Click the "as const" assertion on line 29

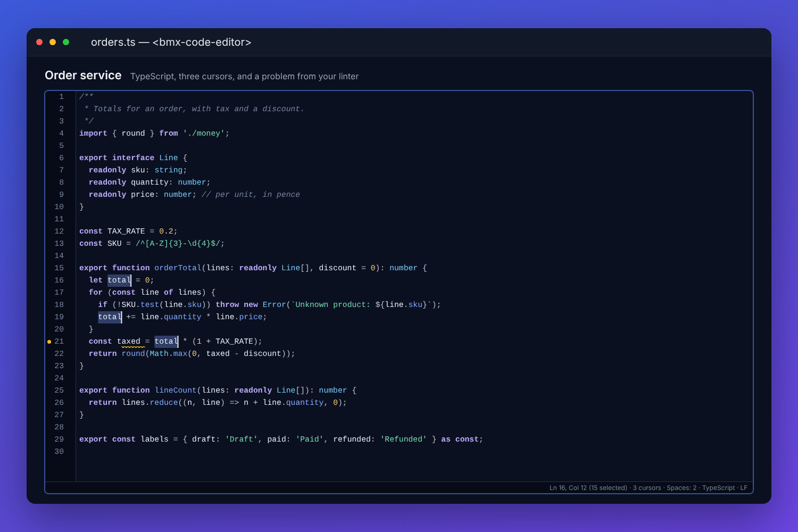tap(460, 439)
